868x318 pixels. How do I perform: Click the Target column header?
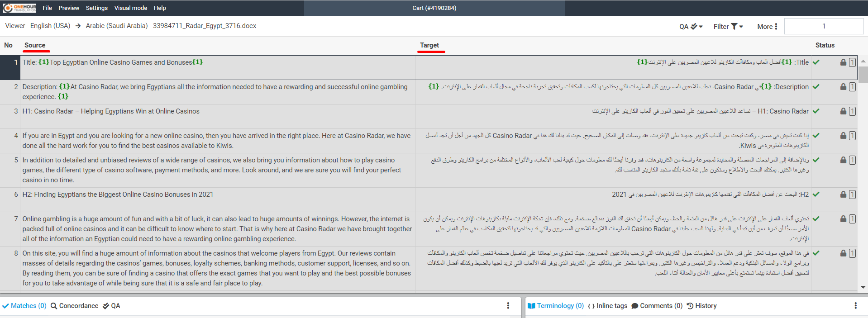coord(429,45)
